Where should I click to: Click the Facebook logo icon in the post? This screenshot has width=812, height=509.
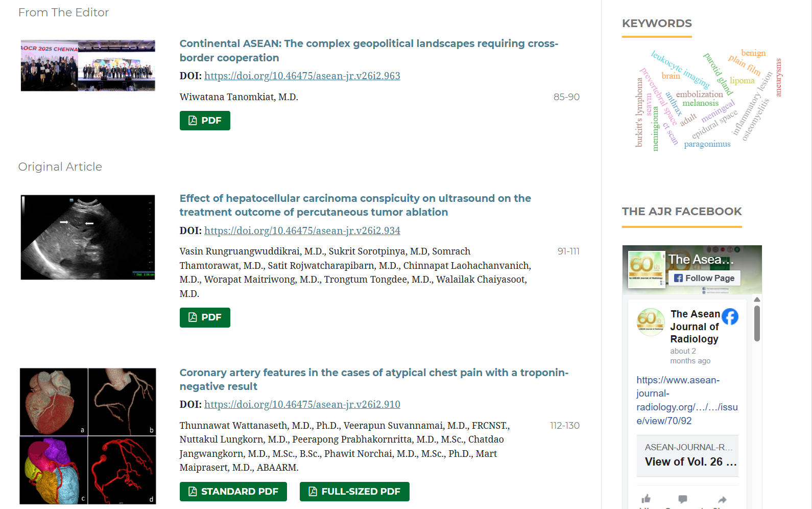coord(730,317)
